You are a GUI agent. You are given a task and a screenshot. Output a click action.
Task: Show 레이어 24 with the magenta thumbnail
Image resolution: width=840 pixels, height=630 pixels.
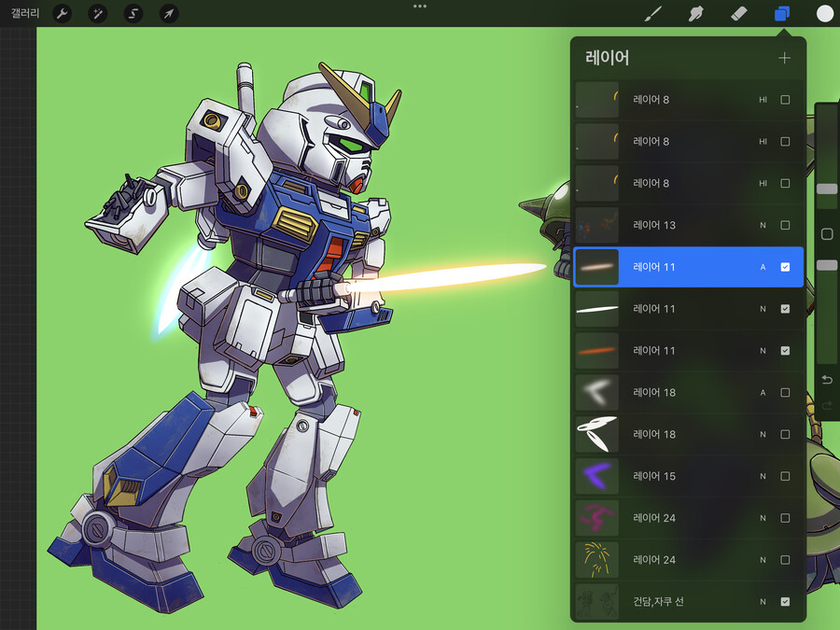(x=785, y=517)
